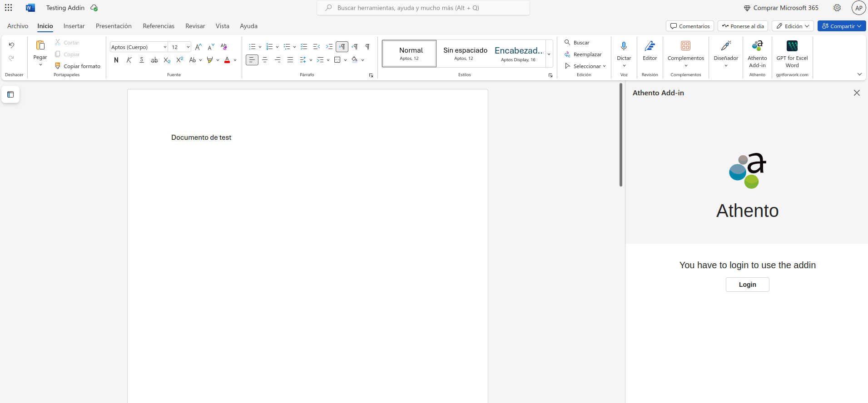
Task: Start dictation with the Dictar microphone
Action: 624,46
